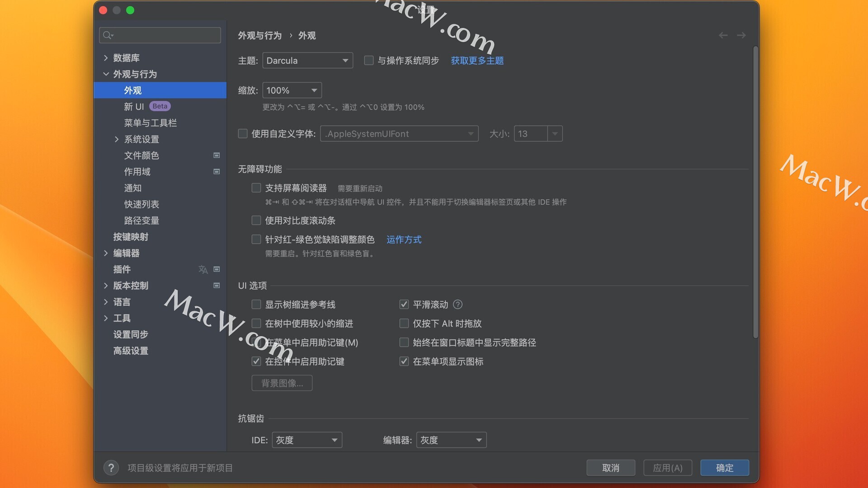
Task: Collapse the 外观与行为 tree node
Action: (106, 74)
